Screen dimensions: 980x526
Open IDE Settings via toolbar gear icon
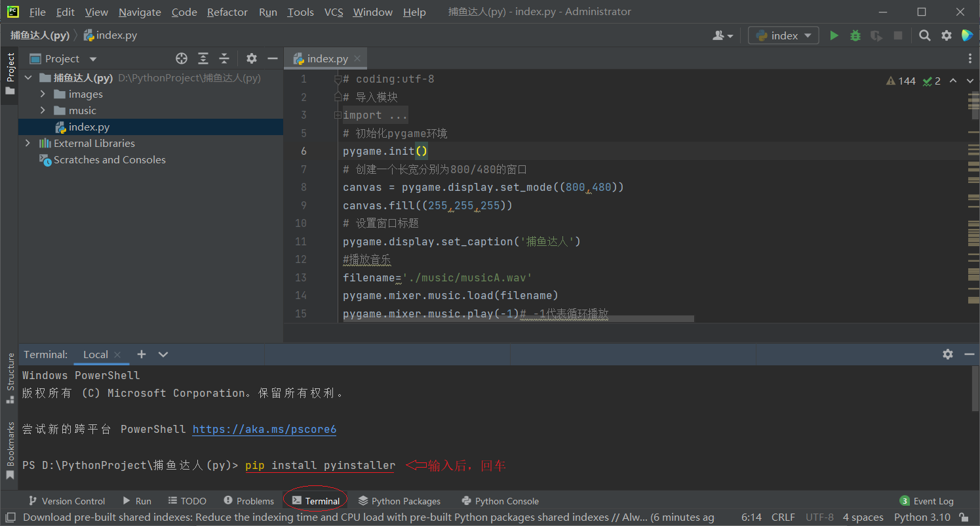coord(946,35)
